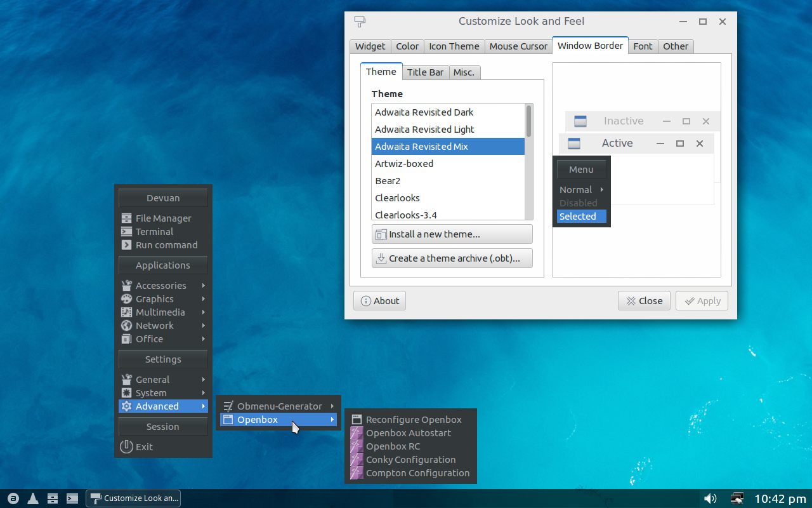812x508 pixels.
Task: Click Install a new theme button
Action: click(x=452, y=234)
